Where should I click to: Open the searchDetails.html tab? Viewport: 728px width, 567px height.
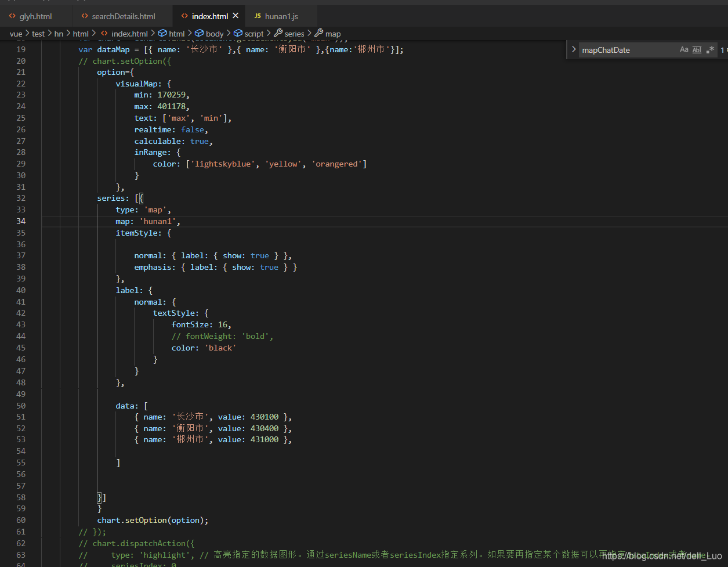tap(123, 16)
